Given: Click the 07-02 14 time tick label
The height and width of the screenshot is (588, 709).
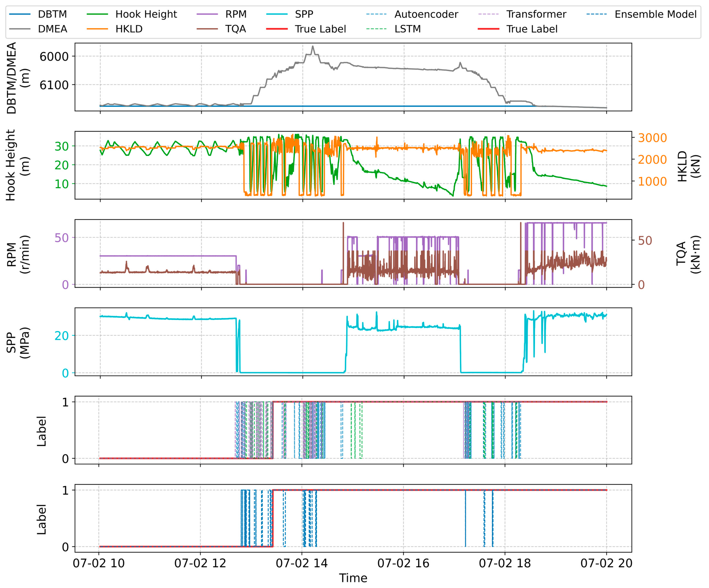Looking at the screenshot, I should (302, 563).
